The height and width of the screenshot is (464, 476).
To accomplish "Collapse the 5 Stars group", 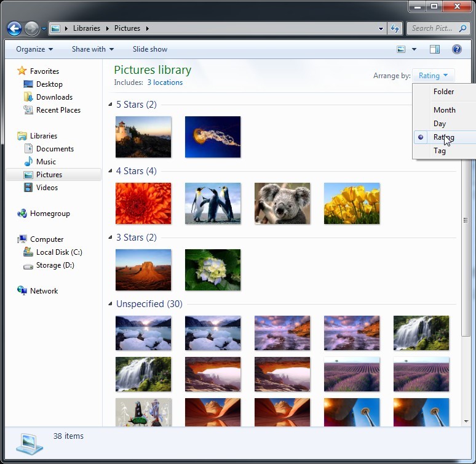I will (x=111, y=105).
